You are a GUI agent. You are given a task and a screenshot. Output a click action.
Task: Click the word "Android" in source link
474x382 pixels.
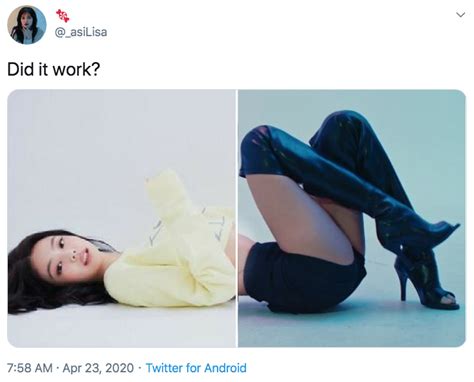point(225,368)
